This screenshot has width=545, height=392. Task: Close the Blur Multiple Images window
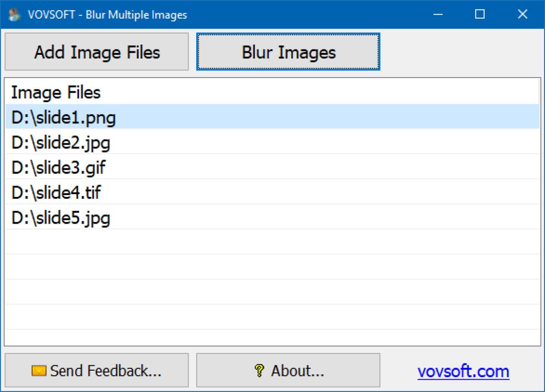[x=522, y=15]
